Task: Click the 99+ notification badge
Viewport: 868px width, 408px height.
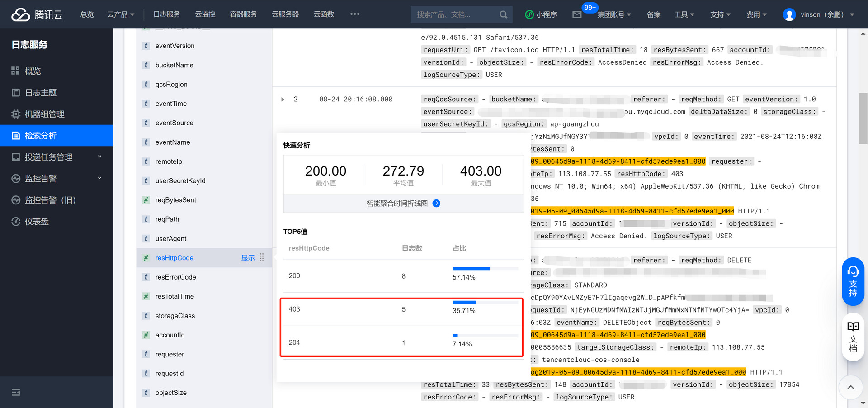Action: coord(590,7)
